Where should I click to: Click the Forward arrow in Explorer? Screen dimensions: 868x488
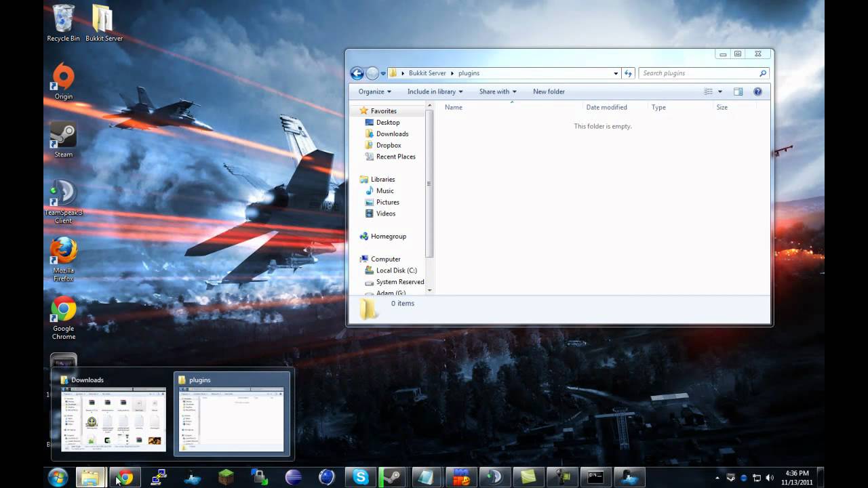tap(372, 73)
